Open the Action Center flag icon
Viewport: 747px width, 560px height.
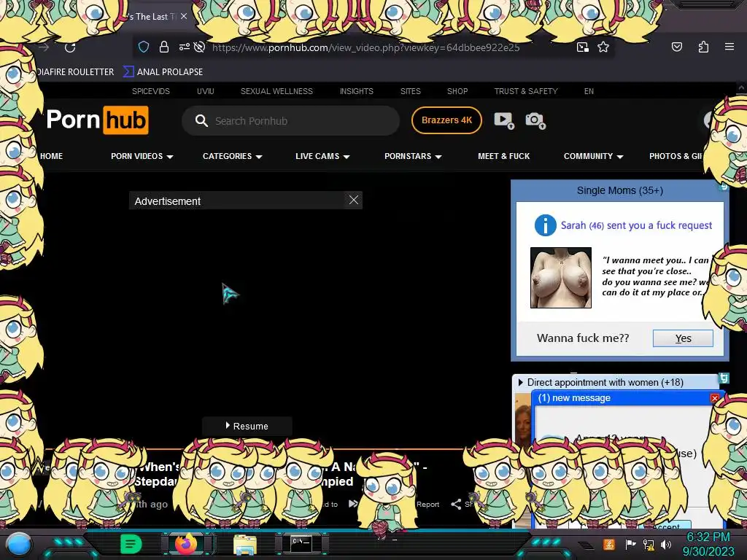click(630, 544)
